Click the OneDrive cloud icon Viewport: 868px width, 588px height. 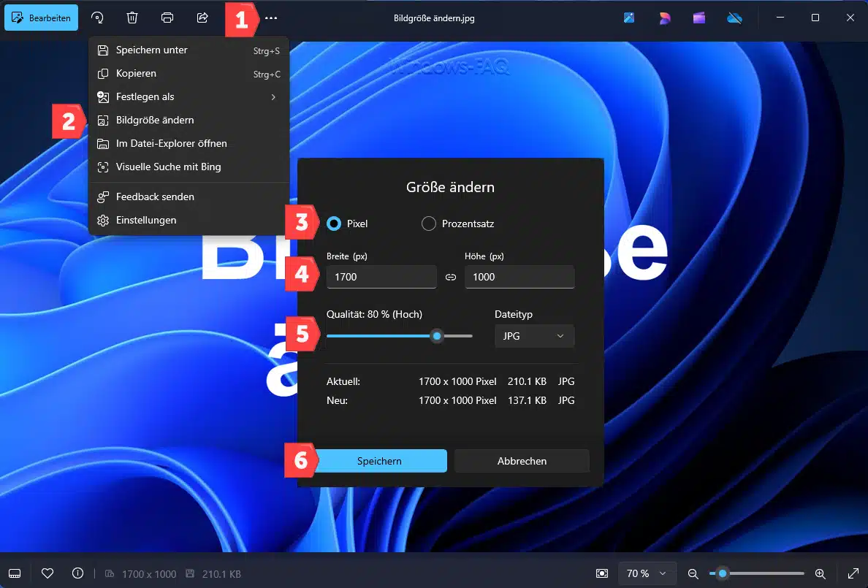[x=734, y=18]
